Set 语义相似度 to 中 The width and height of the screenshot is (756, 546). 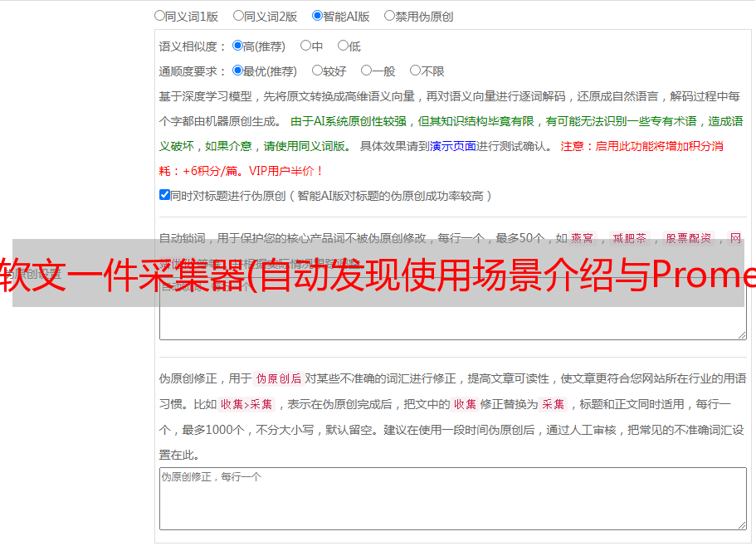point(305,46)
